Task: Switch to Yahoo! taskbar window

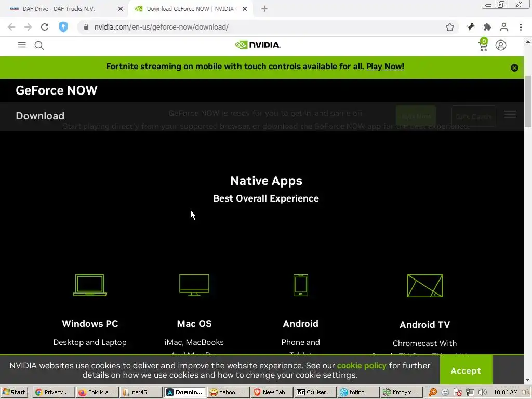Action: 228,392
